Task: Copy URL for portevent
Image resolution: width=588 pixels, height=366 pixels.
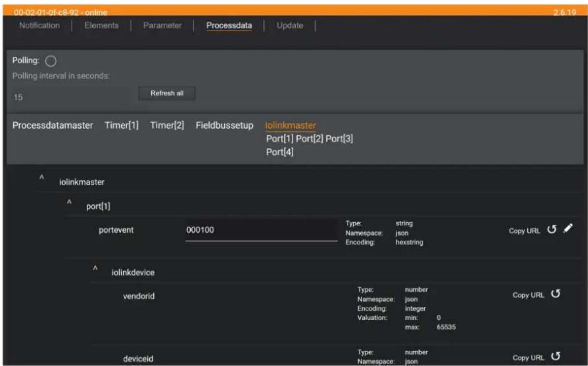Action: pyautogui.click(x=524, y=231)
